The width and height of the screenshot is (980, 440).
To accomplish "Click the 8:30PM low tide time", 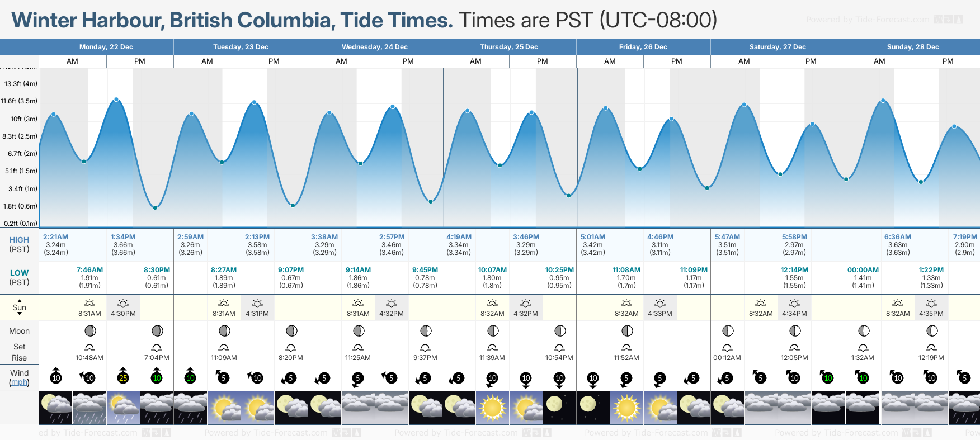I will 157,270.
